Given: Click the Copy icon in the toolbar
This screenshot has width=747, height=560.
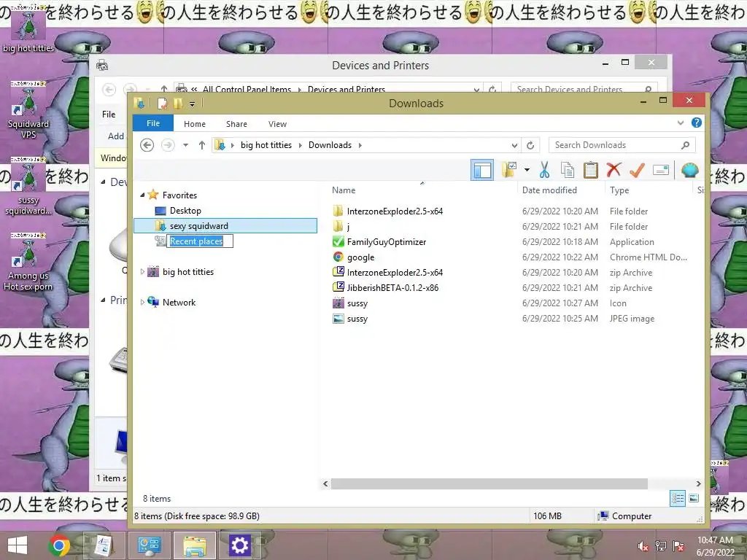Looking at the screenshot, I should (x=568, y=170).
